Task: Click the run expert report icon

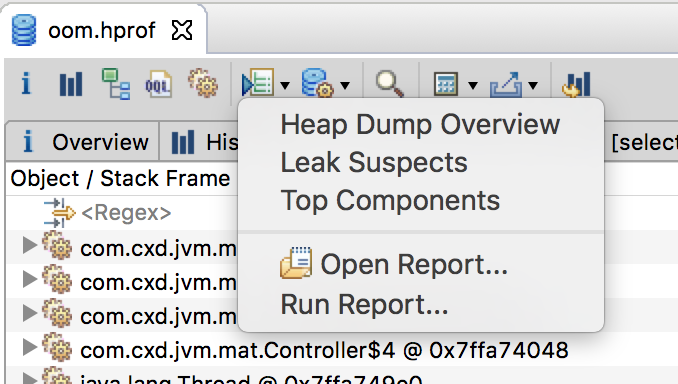Action: (x=258, y=82)
